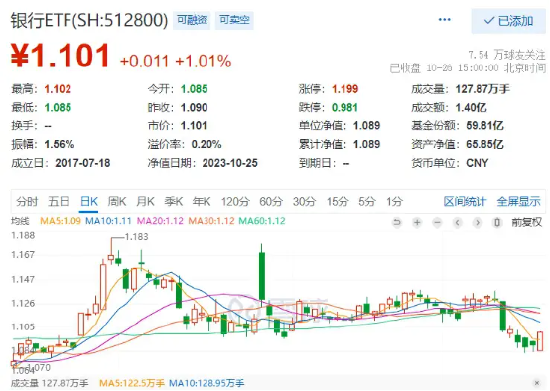Open the three-dot more options menu
This screenshot has width=550, height=391.
coord(444,20)
